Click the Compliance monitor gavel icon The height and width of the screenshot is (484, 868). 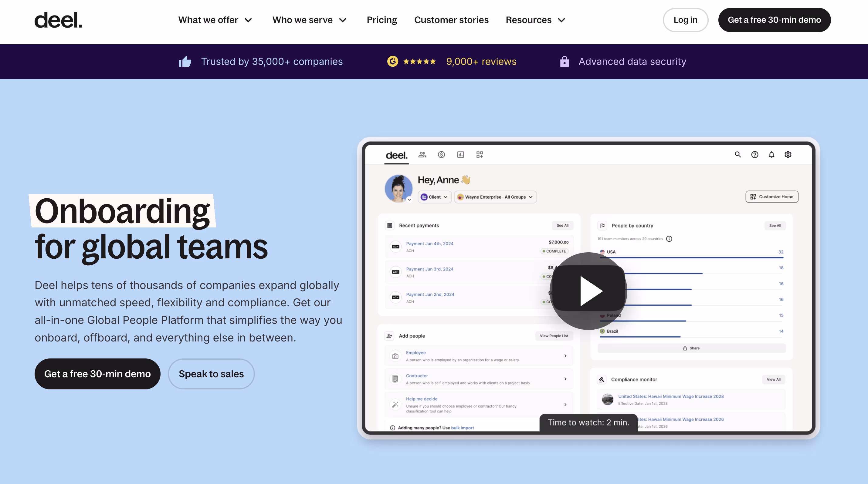click(x=602, y=379)
